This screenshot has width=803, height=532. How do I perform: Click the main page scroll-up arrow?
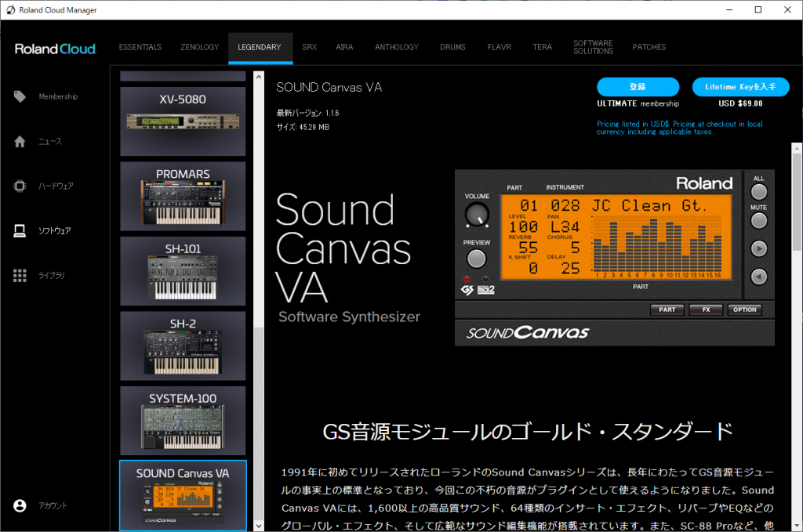click(797, 149)
